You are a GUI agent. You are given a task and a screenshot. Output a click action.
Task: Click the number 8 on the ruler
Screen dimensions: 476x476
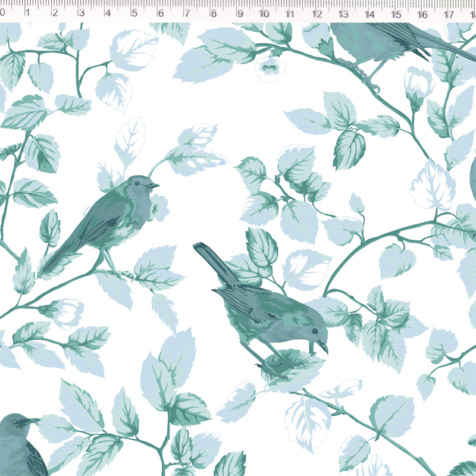click(x=213, y=13)
